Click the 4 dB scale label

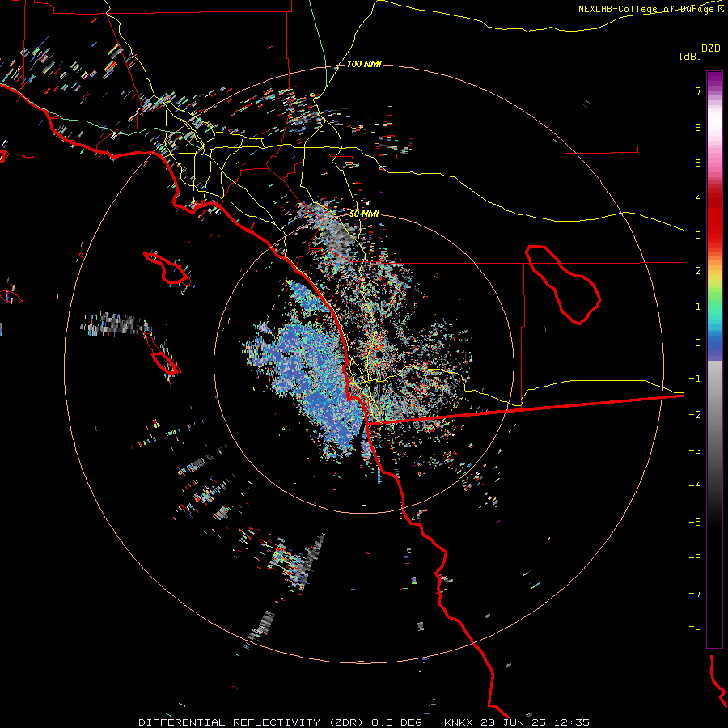pos(698,199)
